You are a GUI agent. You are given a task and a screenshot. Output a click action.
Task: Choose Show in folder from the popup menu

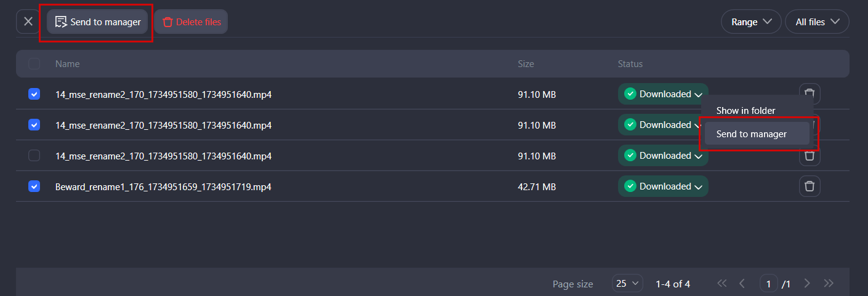(745, 111)
